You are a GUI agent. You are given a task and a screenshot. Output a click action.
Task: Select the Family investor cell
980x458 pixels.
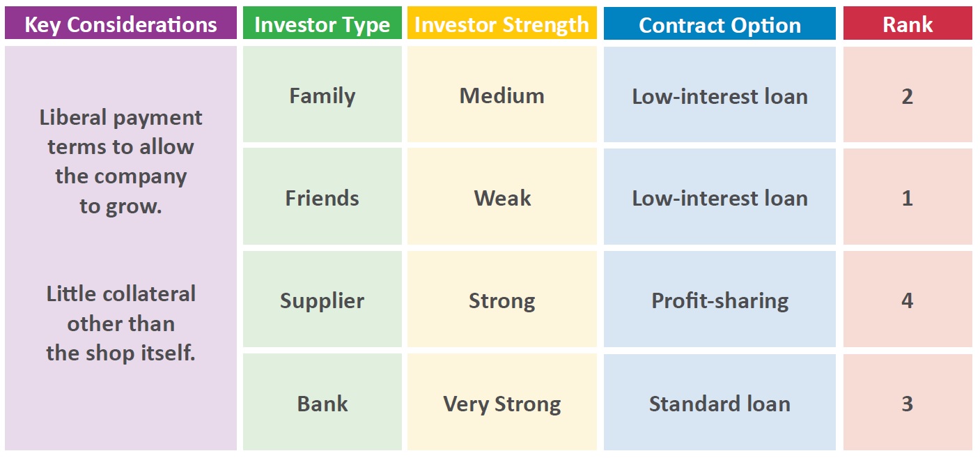pyautogui.click(x=322, y=95)
